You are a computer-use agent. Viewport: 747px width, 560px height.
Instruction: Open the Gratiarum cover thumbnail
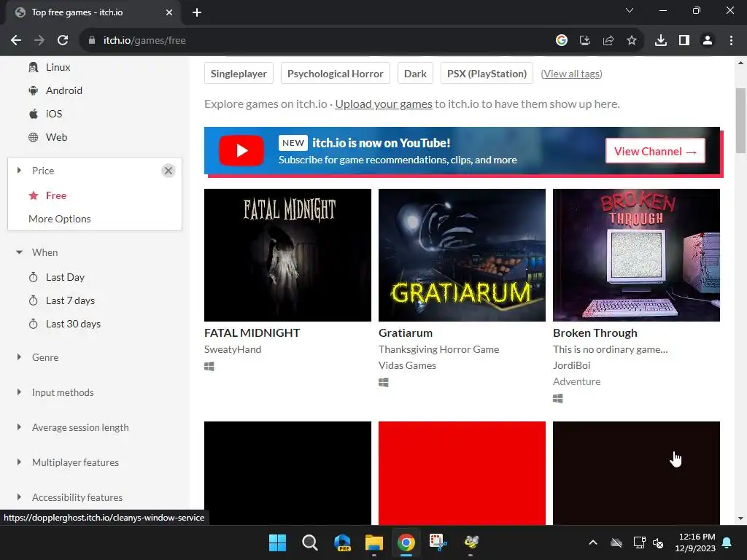[462, 254]
